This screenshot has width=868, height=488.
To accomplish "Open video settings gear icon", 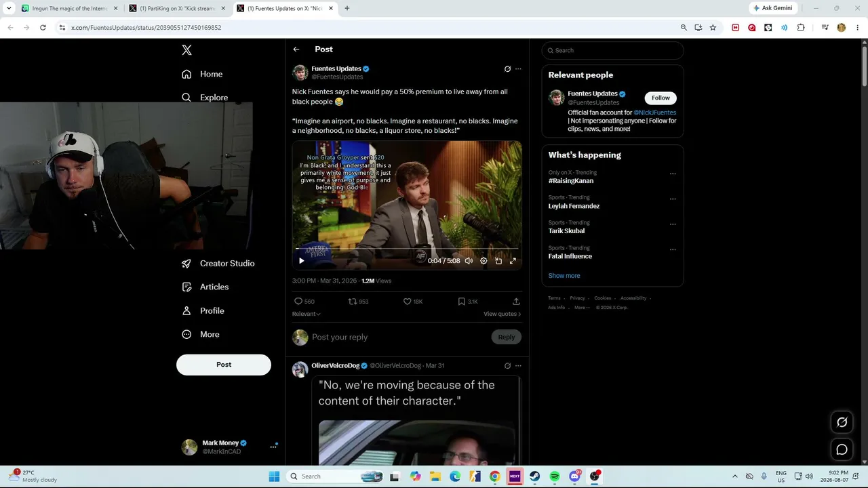I will coord(484,261).
